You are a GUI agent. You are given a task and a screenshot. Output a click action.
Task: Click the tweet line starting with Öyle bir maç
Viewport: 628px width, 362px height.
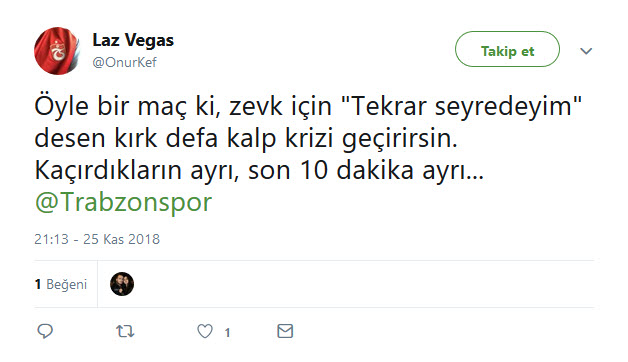[x=308, y=107]
